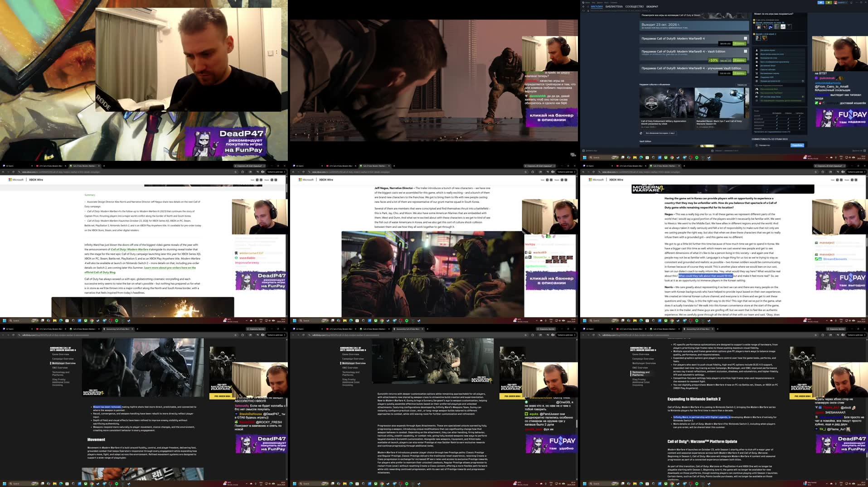Click Microsoft logo in Summary article panel
The width and height of the screenshot is (868, 487).
(16, 180)
